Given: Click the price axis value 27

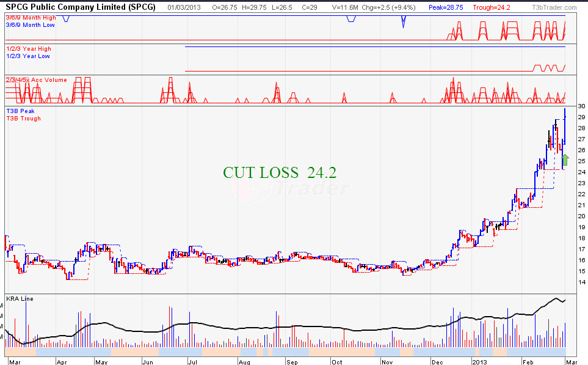Looking at the screenshot, I should (582, 139).
